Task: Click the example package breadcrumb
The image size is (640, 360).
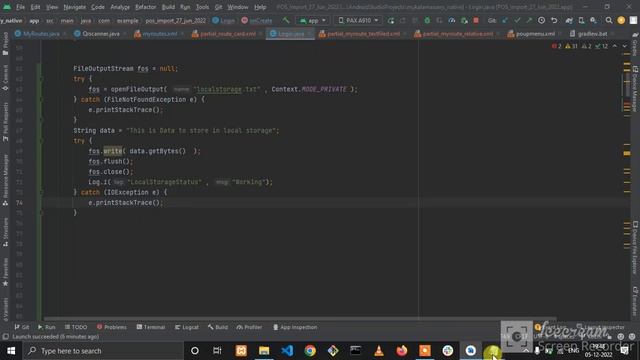Action: pyautogui.click(x=127, y=20)
